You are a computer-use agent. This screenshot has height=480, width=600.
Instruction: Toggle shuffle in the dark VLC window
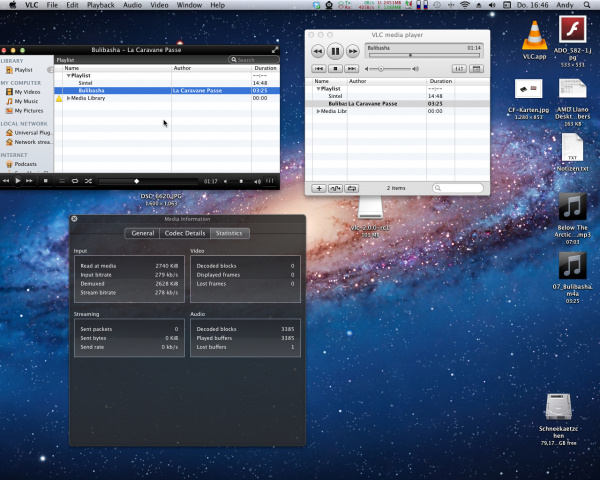pos(88,181)
